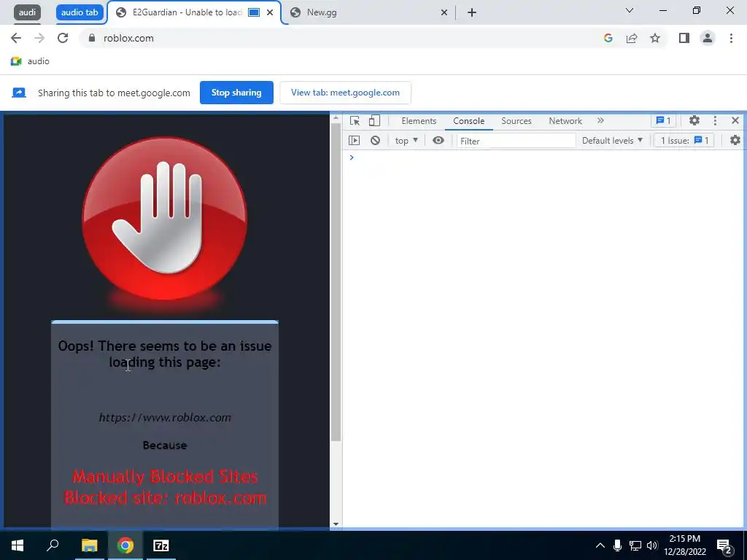Open site information padlock icon
747x560 pixels.
click(x=91, y=38)
